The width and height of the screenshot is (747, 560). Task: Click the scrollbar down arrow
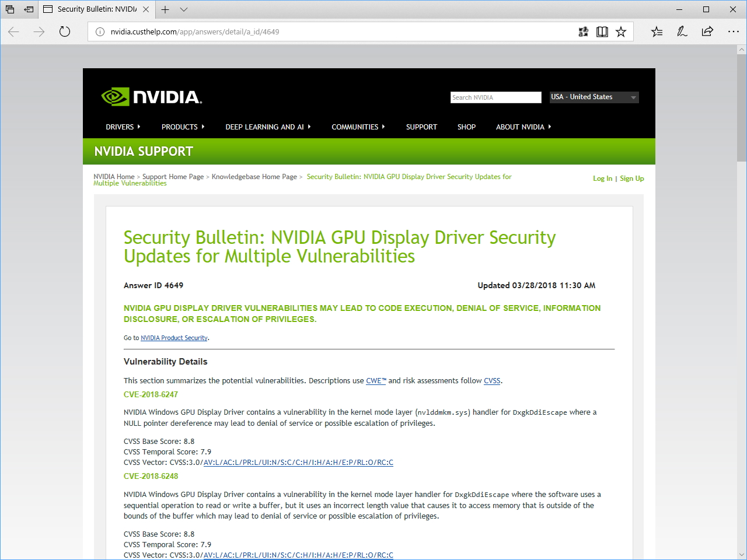point(742,555)
